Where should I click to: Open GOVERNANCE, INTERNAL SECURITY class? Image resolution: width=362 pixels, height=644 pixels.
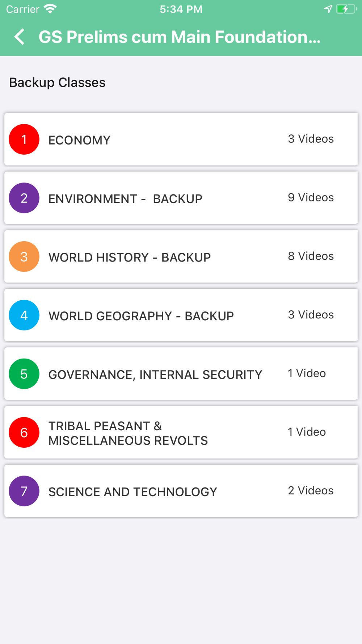tap(181, 374)
